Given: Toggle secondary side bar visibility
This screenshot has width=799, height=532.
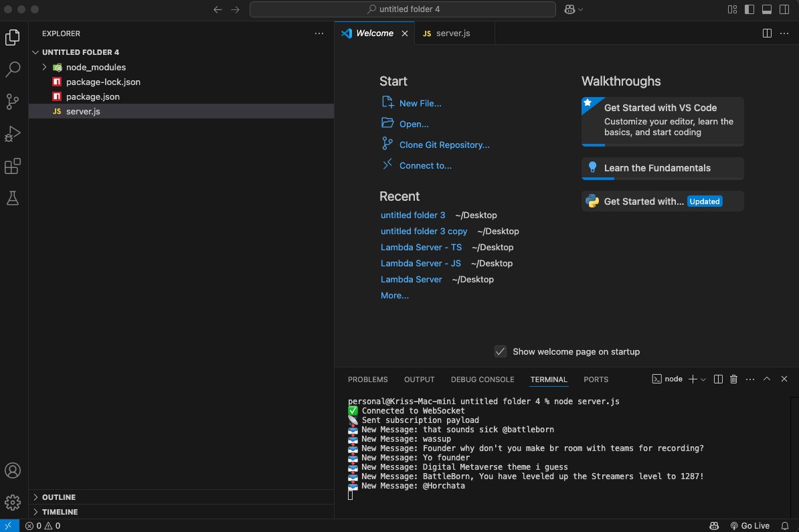Looking at the screenshot, I should pyautogui.click(x=784, y=9).
